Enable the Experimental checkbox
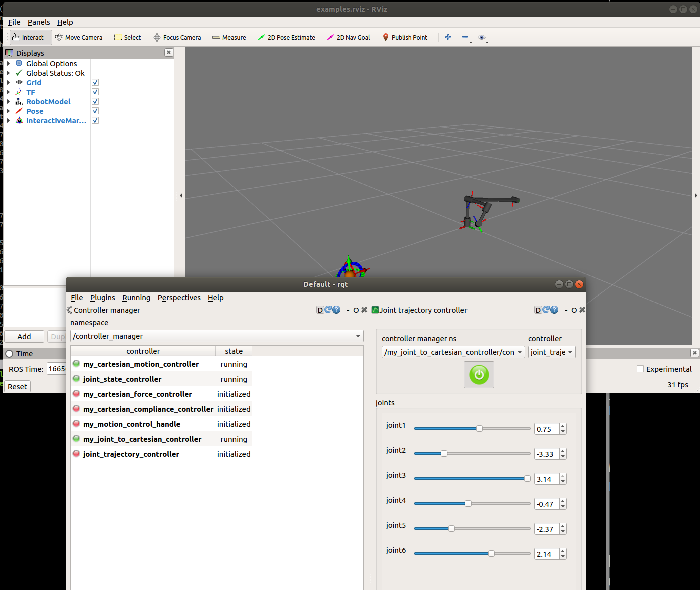The width and height of the screenshot is (700, 590). pos(640,369)
